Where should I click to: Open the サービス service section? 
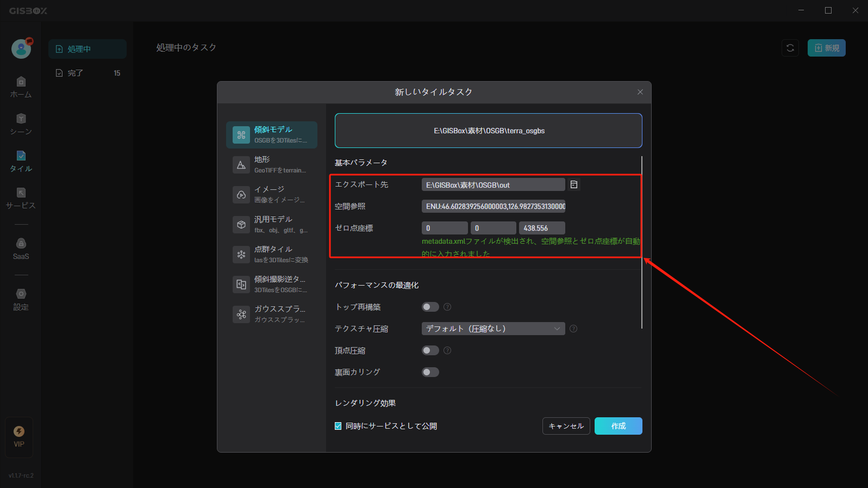click(x=21, y=198)
